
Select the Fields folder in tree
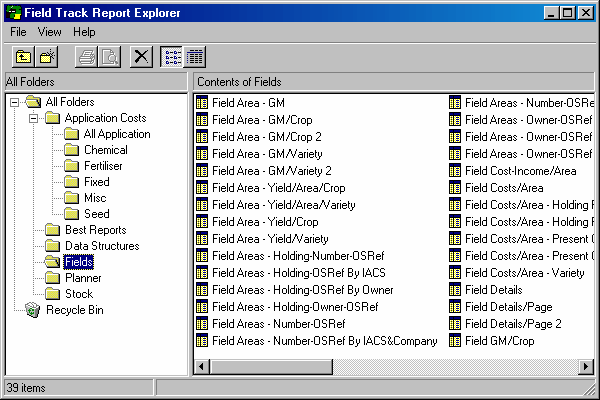click(79, 262)
